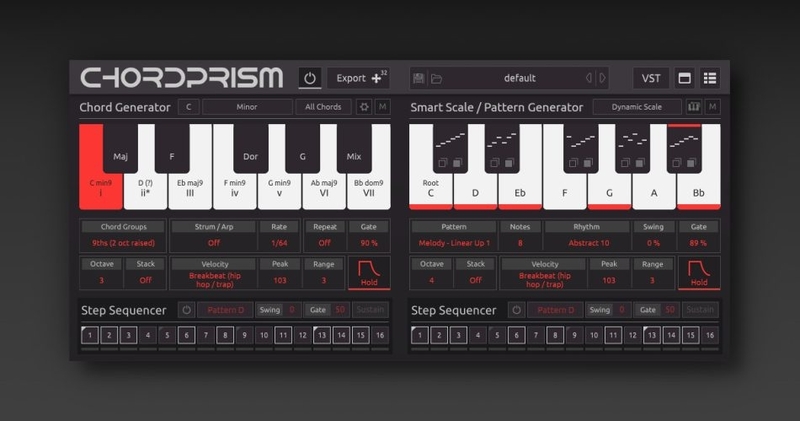The image size is (800, 421).
Task: Select the 'Mix' black key
Action: click(354, 148)
